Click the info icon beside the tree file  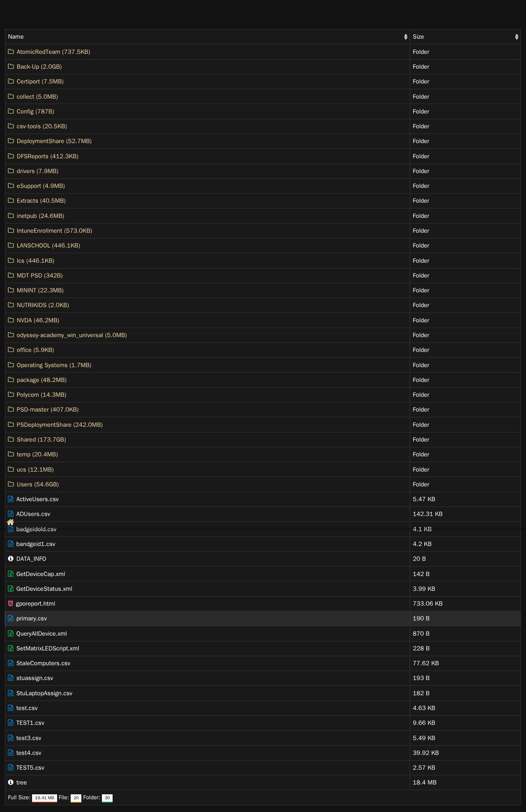pos(11,782)
